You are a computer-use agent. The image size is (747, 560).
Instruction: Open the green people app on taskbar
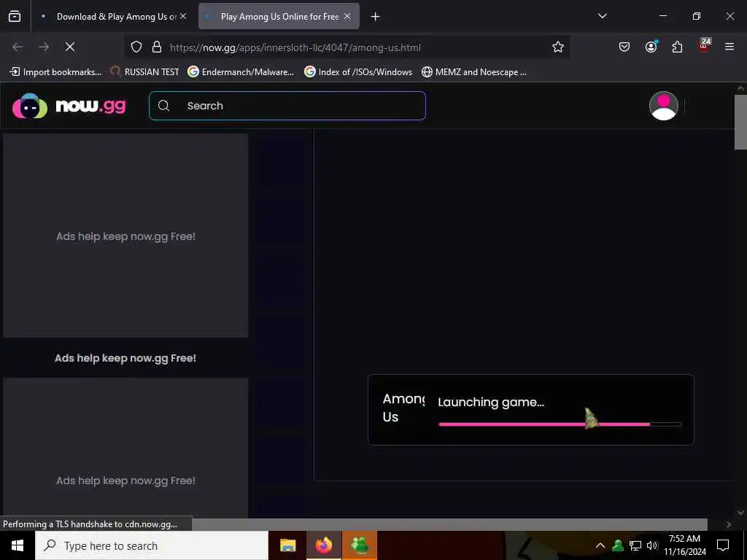[360, 545]
